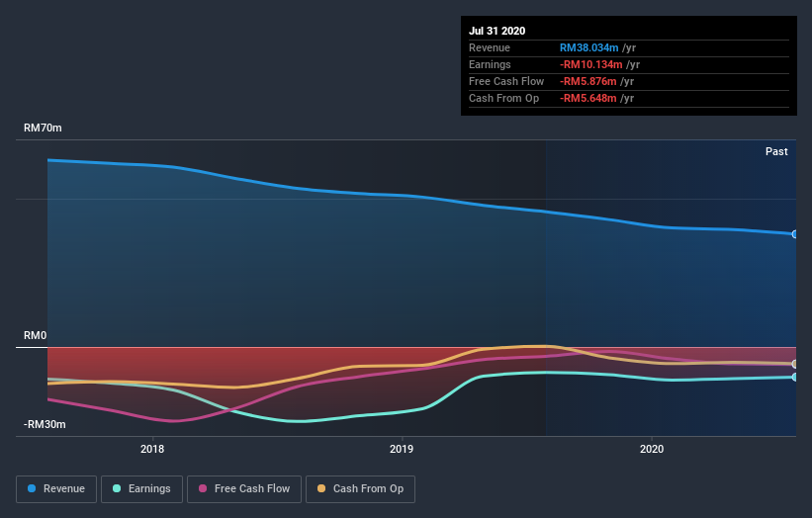This screenshot has height=518, width=812.
Task: Toggle the Free Cash Flow legend button
Action: click(244, 489)
